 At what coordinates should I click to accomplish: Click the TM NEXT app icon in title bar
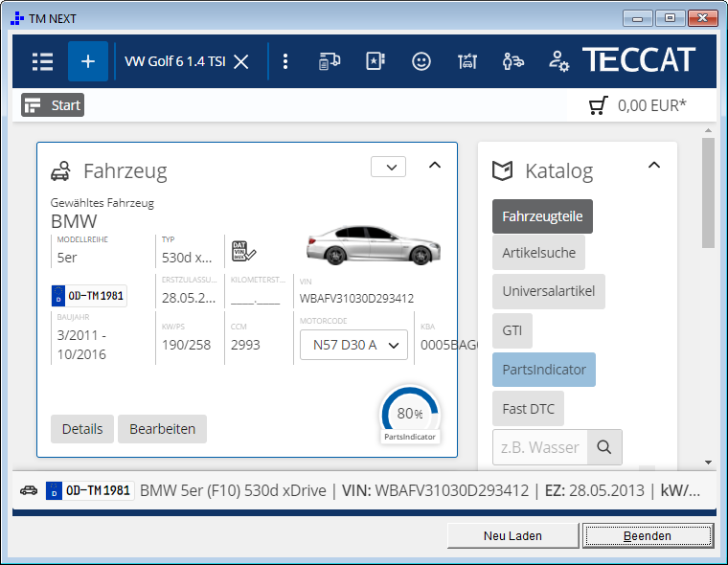coord(17,18)
